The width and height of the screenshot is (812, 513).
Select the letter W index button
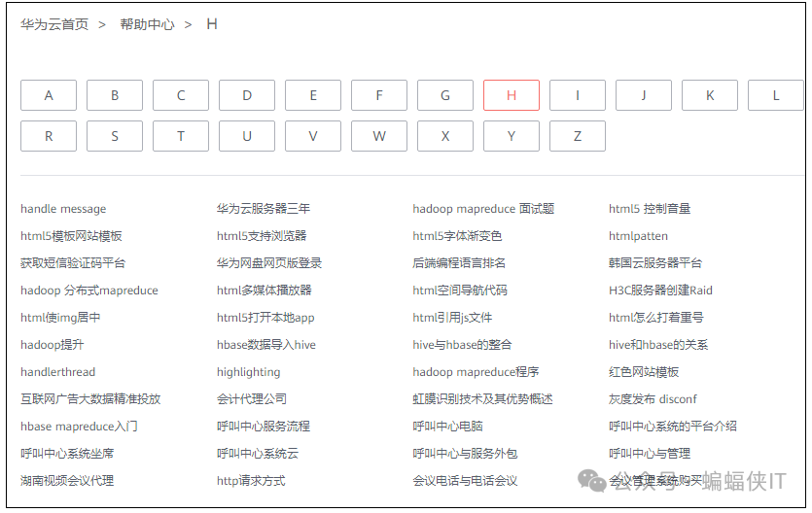pos(379,136)
